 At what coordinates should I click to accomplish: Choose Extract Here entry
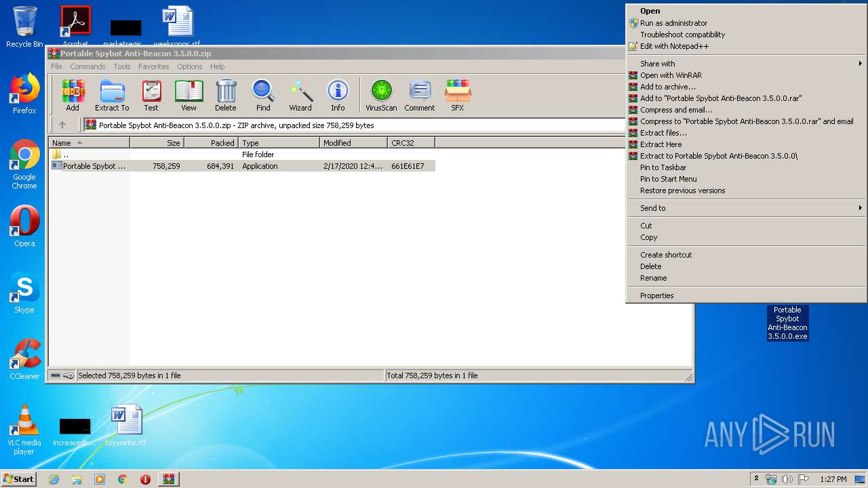click(x=746, y=144)
